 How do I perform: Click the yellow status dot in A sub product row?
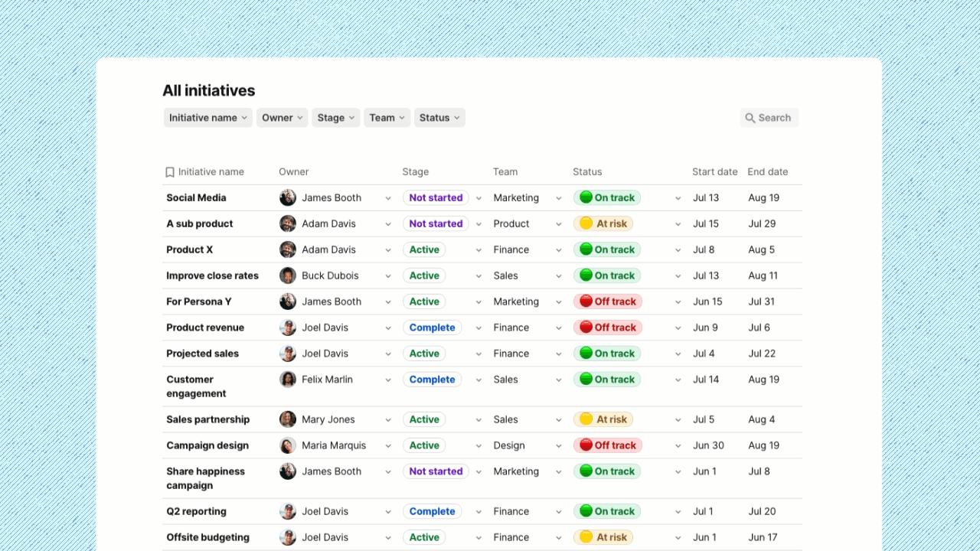click(x=586, y=223)
